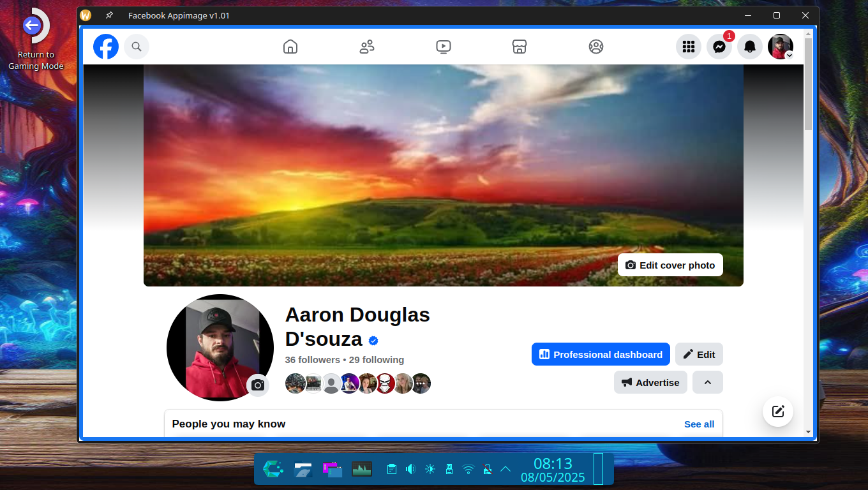Click the People you may know heading

(x=228, y=424)
